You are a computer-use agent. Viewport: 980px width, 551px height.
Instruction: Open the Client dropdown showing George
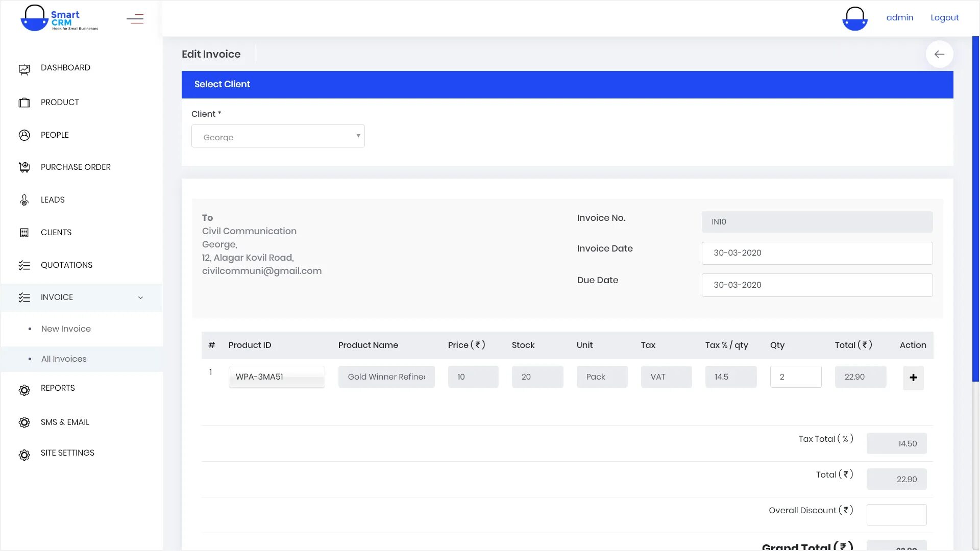tap(278, 136)
